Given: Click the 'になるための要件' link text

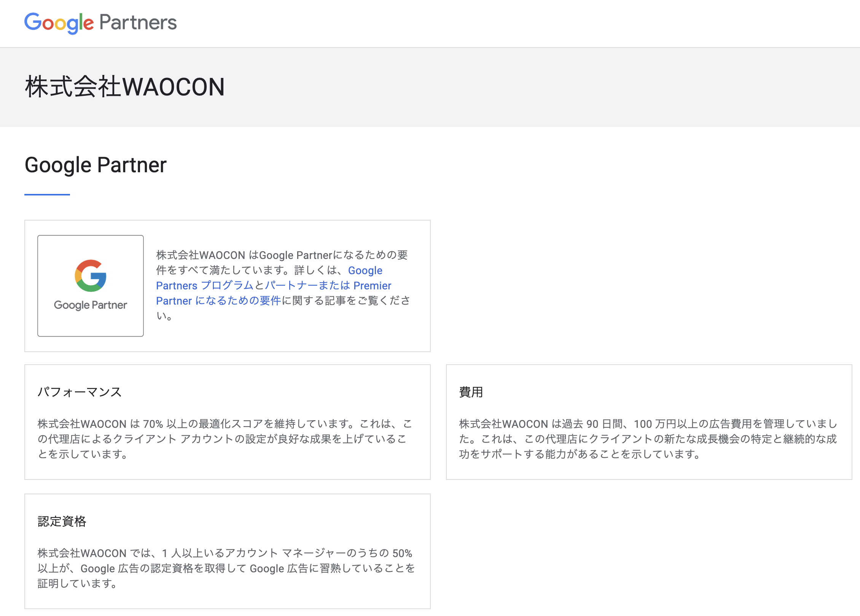Looking at the screenshot, I should [238, 301].
